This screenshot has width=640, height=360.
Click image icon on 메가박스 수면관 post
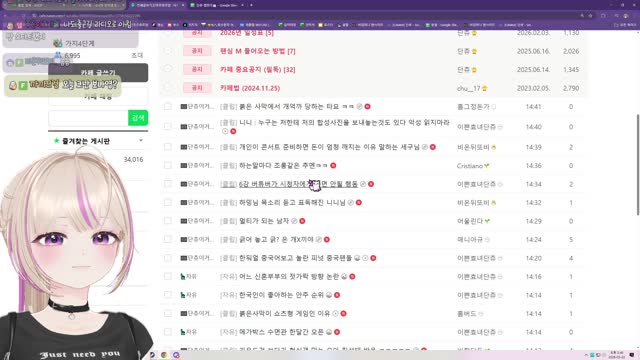(x=329, y=332)
